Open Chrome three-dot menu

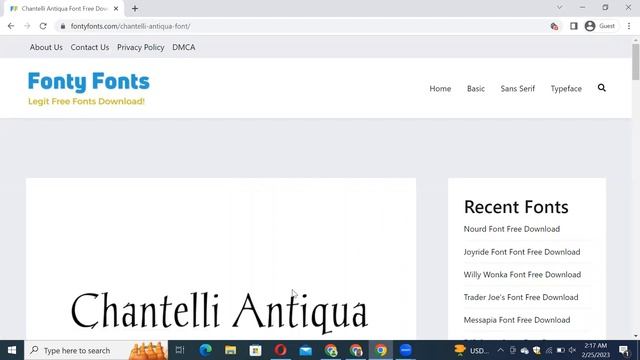tap(629, 26)
